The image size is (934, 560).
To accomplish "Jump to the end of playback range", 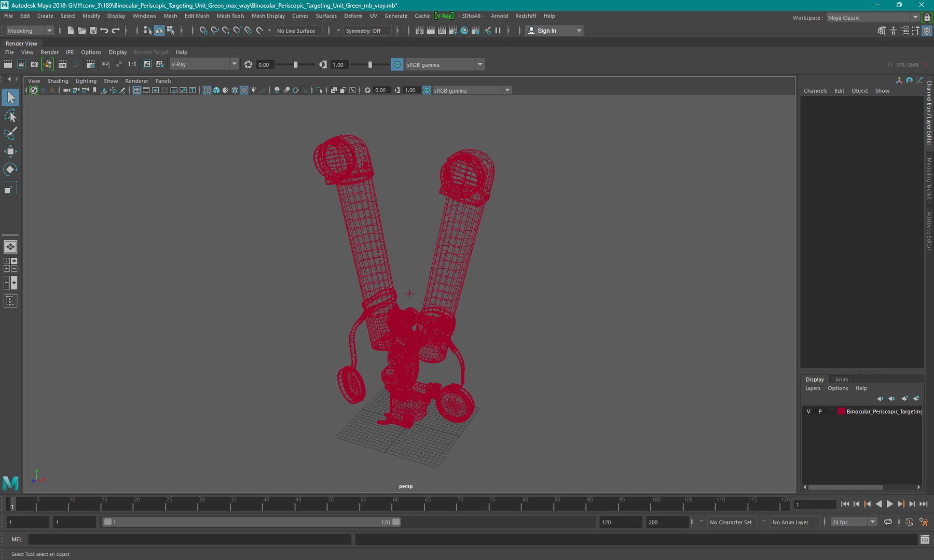I will (x=924, y=504).
